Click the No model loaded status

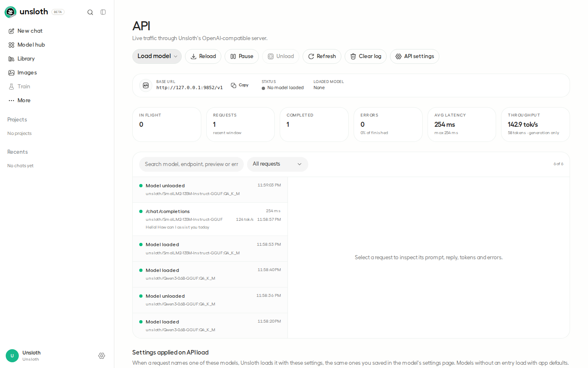point(283,88)
